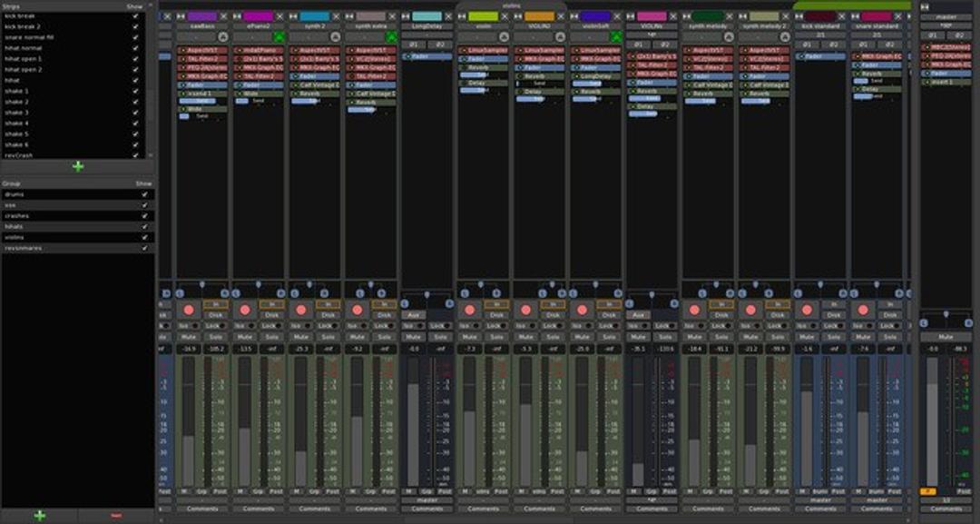The image size is (980, 524).
Task: Click the double-arrow width icon on sawBass header
Action: [181, 16]
